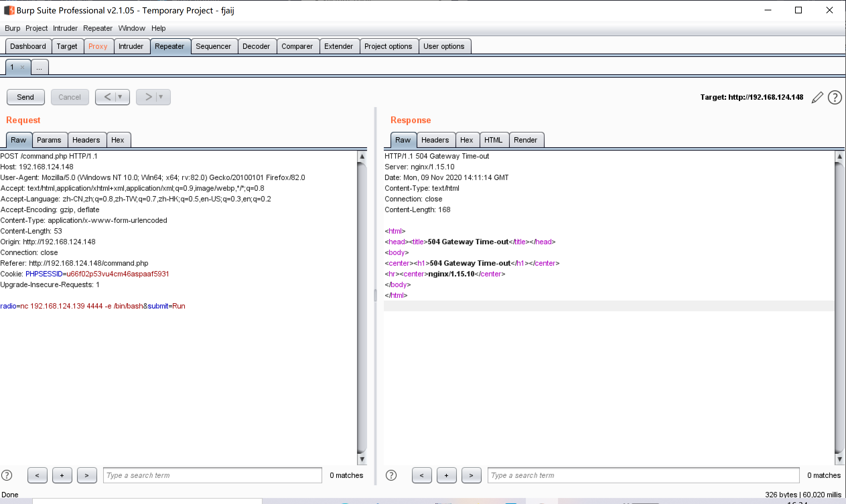Click the Send button

coord(25,97)
